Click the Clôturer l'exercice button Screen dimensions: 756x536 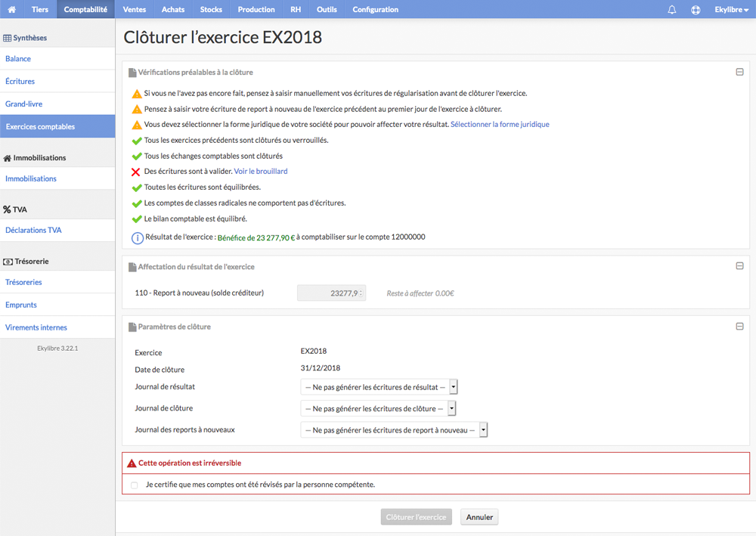coord(416,517)
